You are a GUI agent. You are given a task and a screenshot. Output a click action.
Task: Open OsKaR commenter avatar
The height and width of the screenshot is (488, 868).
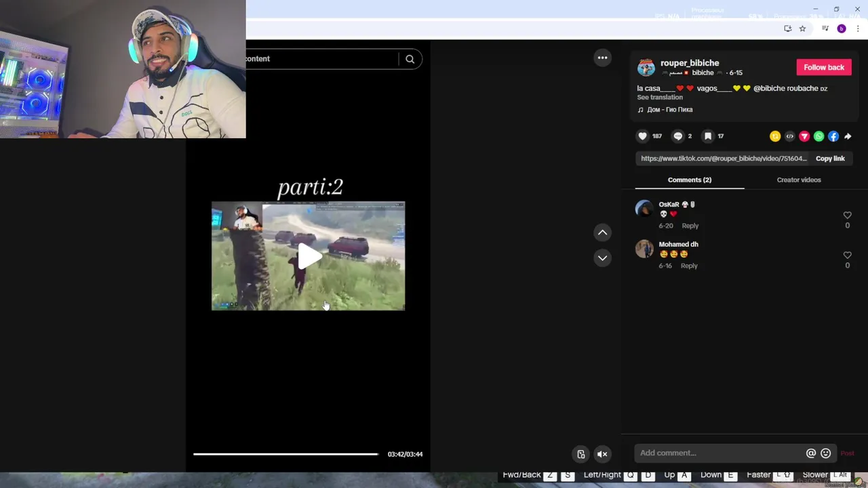click(644, 209)
